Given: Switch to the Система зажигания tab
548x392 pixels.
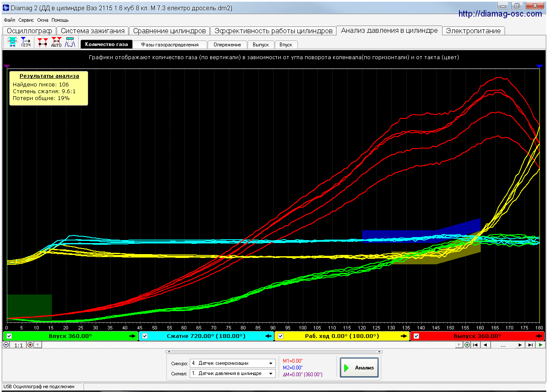Looking at the screenshot, I should [x=92, y=31].
